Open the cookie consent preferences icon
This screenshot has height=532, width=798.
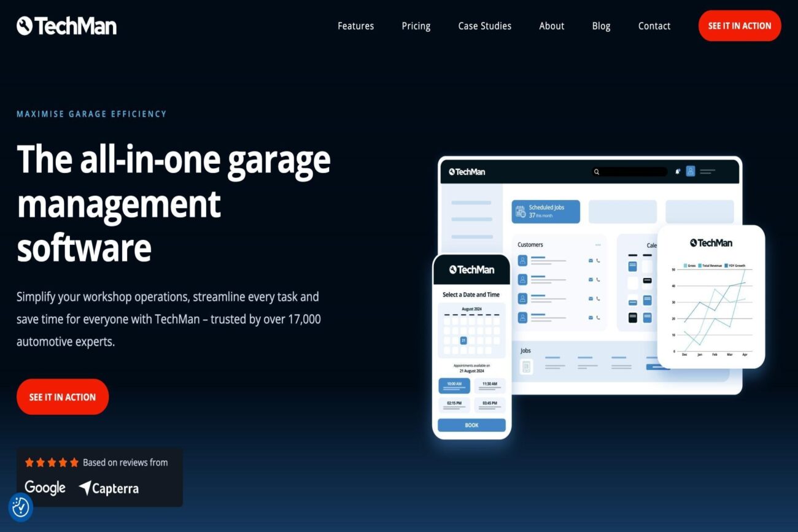(20, 507)
